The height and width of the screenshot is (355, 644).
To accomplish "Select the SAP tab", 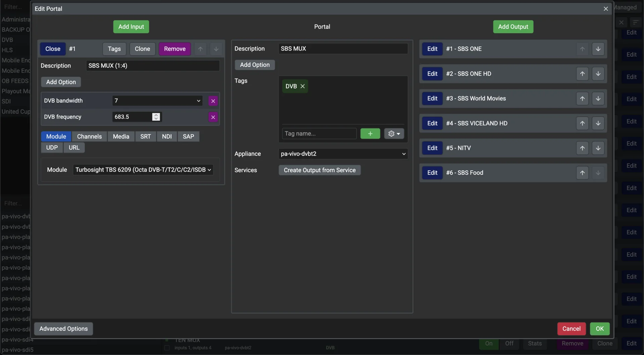I will (x=188, y=136).
